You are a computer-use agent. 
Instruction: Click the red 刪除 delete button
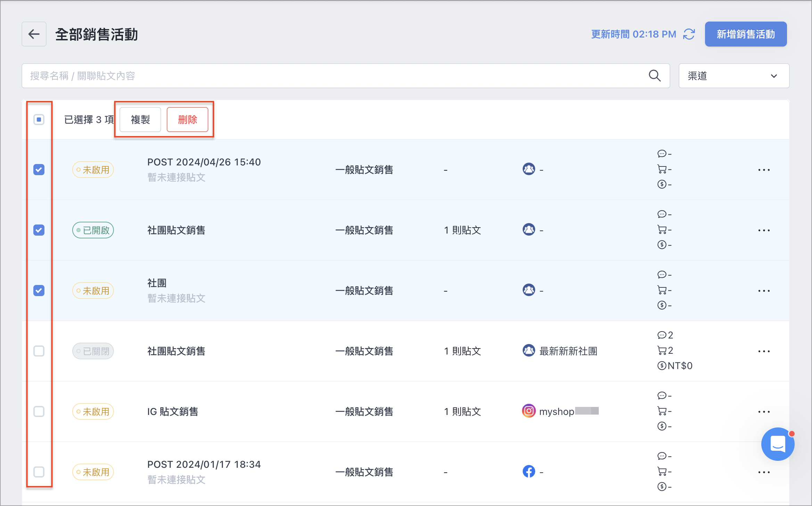pyautogui.click(x=188, y=120)
